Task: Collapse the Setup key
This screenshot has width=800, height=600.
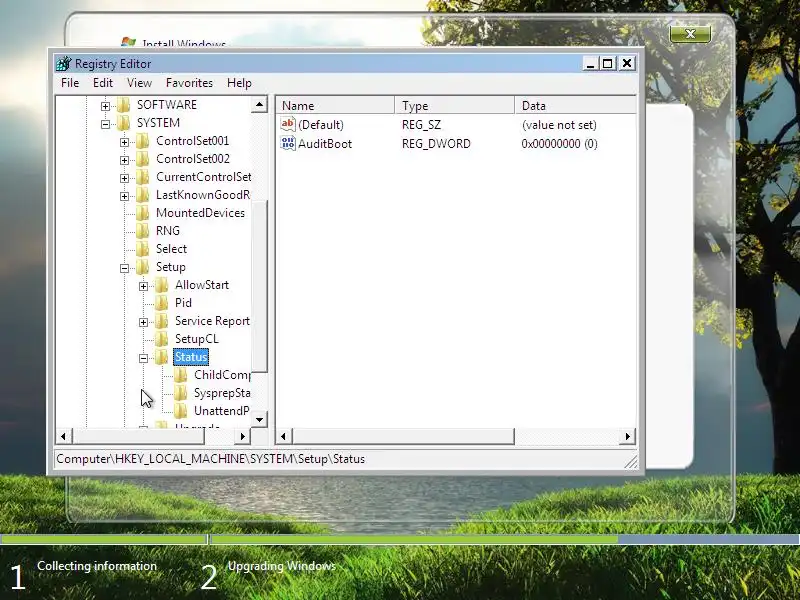Action: point(124,268)
